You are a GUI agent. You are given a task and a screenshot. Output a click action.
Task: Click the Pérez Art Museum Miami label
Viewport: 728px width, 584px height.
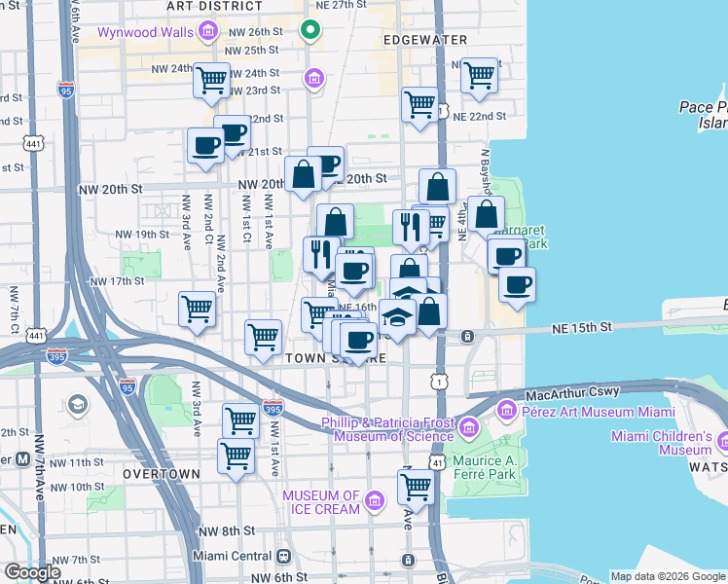pos(599,412)
